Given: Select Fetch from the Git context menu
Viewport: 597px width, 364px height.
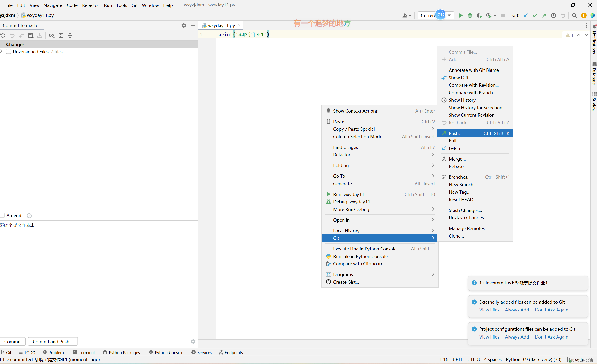Looking at the screenshot, I should tap(455, 148).
